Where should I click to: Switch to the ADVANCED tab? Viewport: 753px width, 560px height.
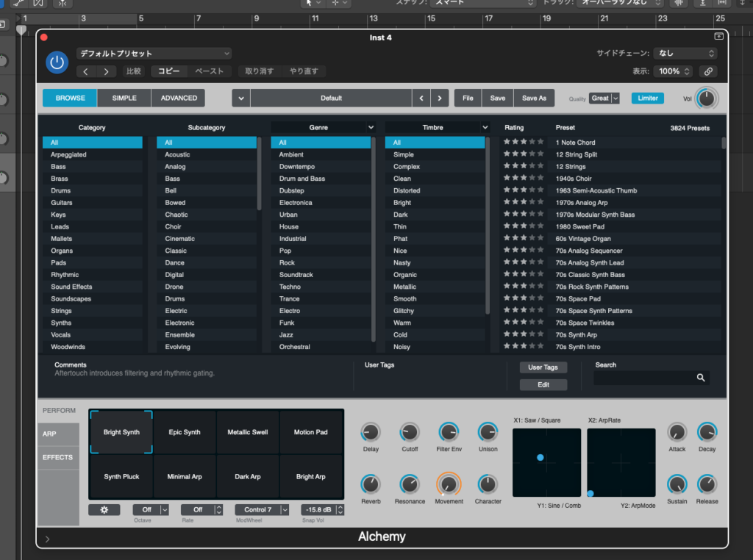tap(179, 98)
